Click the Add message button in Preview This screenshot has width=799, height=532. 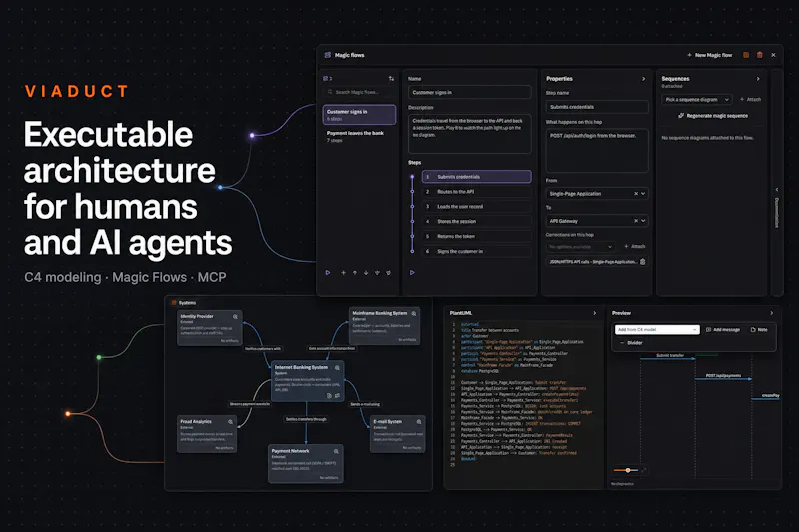click(723, 330)
